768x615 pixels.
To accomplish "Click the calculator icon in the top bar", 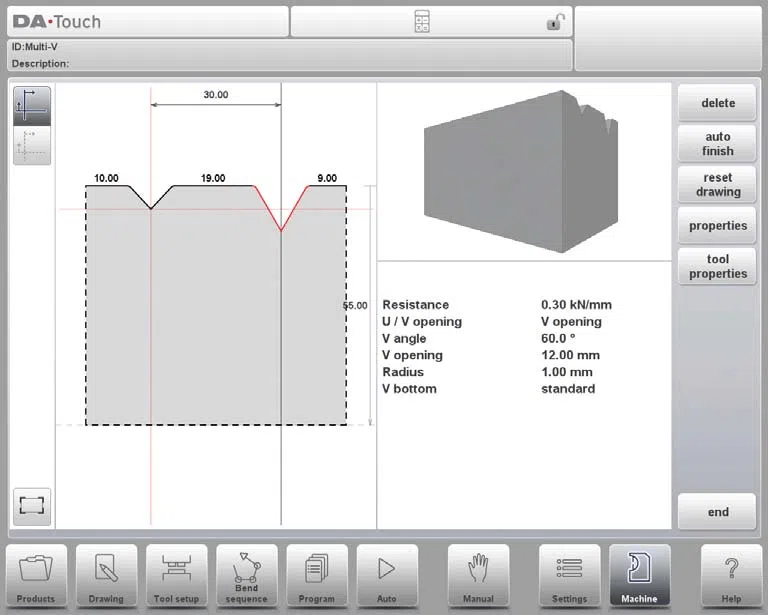I will (x=422, y=22).
